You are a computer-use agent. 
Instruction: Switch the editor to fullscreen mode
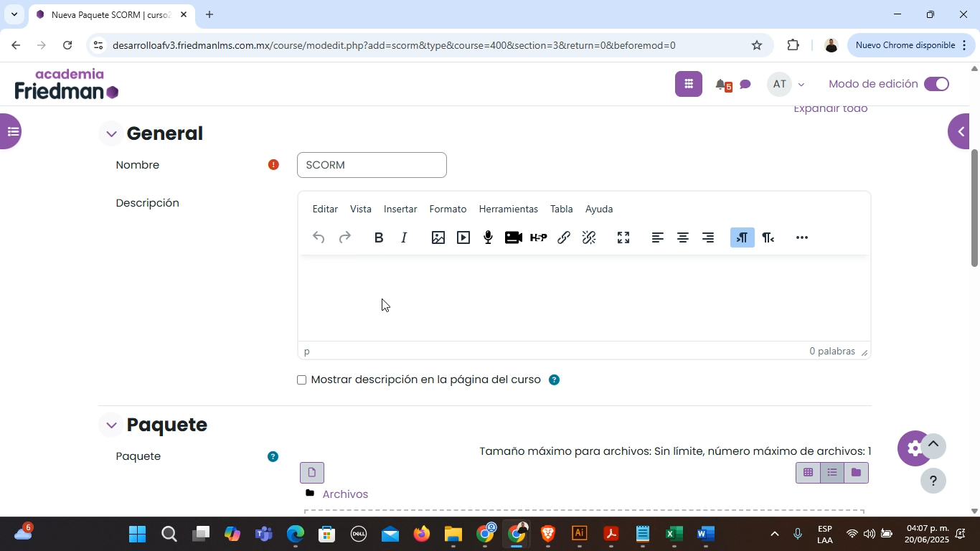pos(623,237)
